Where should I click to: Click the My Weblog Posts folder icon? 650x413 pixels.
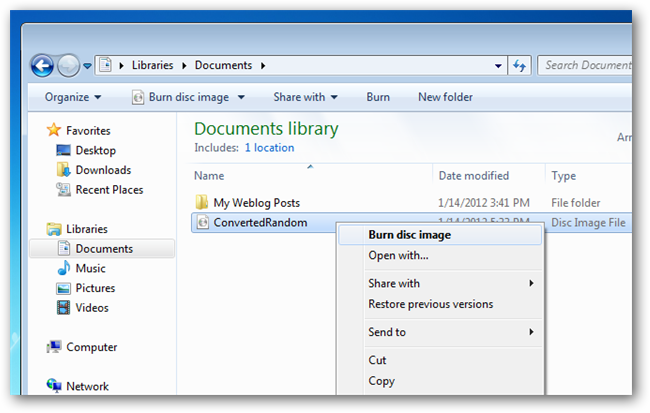tap(202, 202)
